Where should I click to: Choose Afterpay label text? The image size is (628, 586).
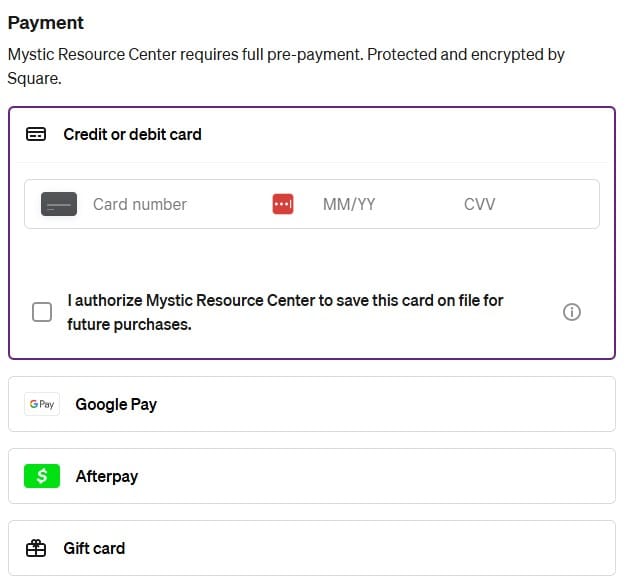click(107, 476)
